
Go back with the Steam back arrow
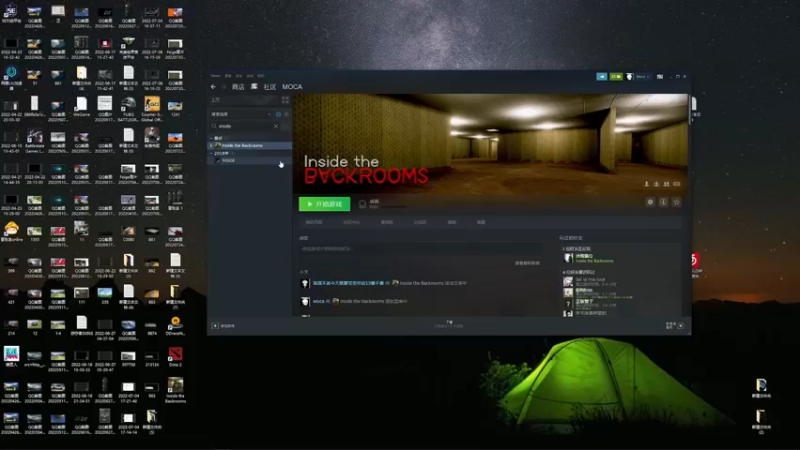(x=213, y=87)
